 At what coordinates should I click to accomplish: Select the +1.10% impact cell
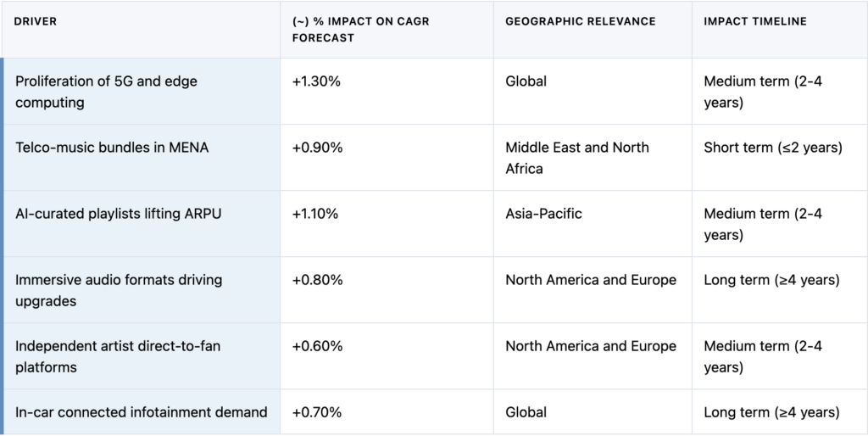[x=315, y=214]
